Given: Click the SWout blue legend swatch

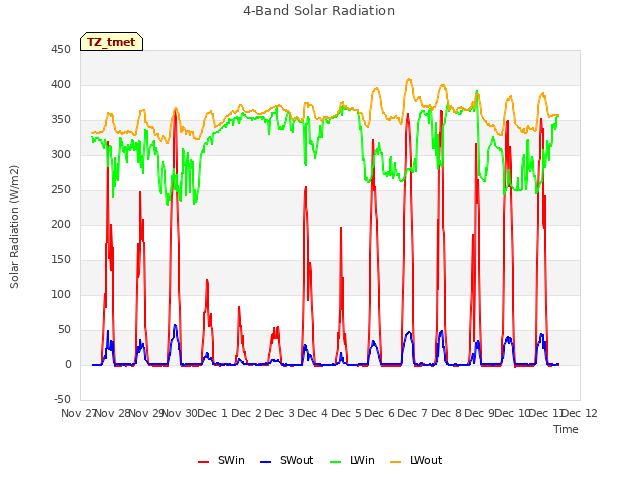Looking at the screenshot, I should (265, 462).
